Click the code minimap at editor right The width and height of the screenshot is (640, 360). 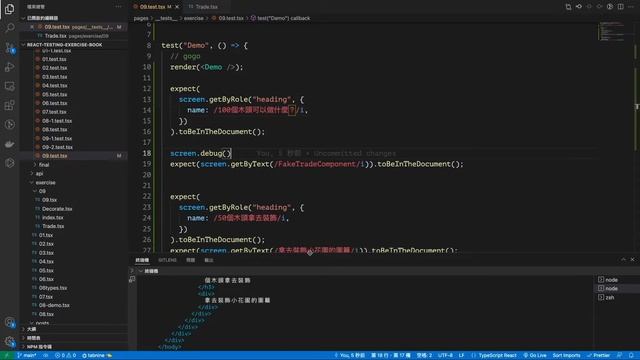[611, 31]
